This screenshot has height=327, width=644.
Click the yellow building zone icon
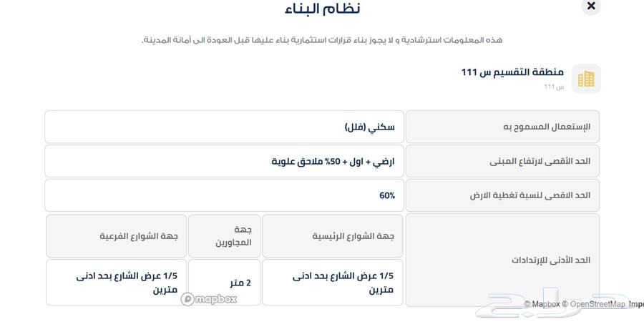tap(586, 79)
